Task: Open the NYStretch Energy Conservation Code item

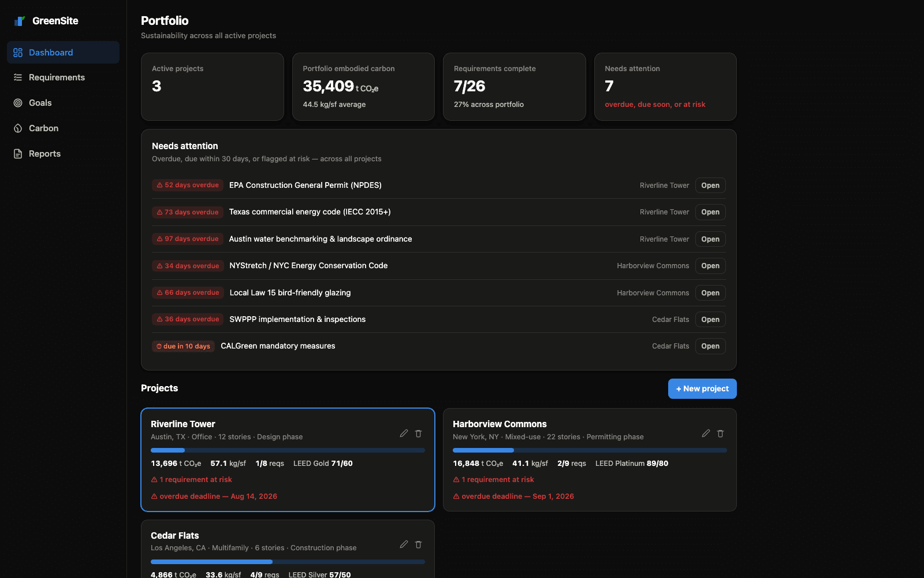Action: tap(710, 266)
